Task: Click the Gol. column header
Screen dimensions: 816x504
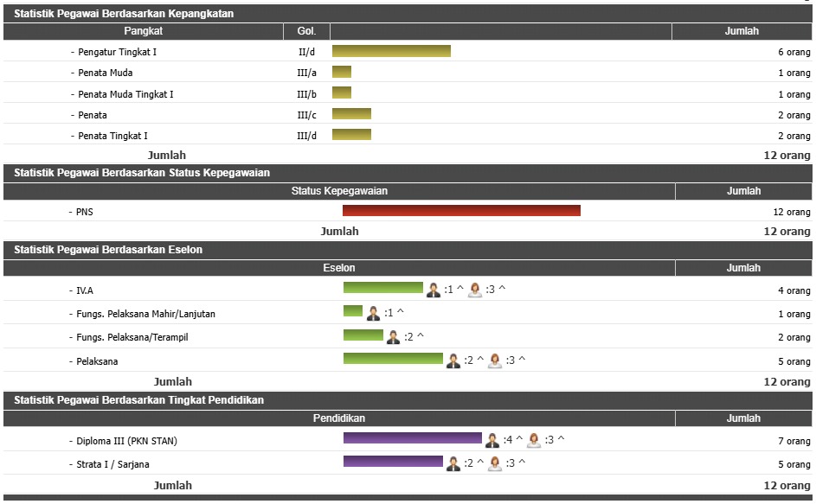Action: [306, 31]
